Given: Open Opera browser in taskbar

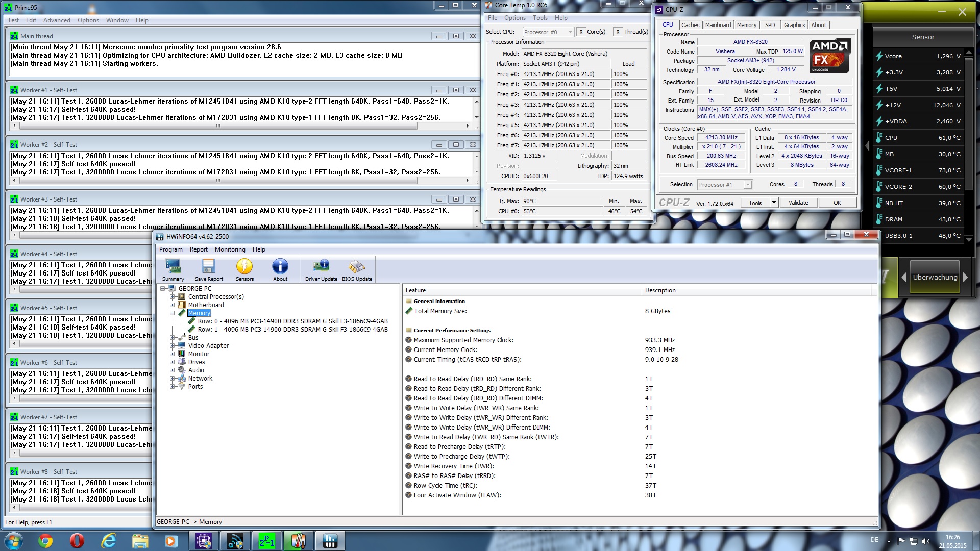Looking at the screenshot, I should (x=77, y=541).
